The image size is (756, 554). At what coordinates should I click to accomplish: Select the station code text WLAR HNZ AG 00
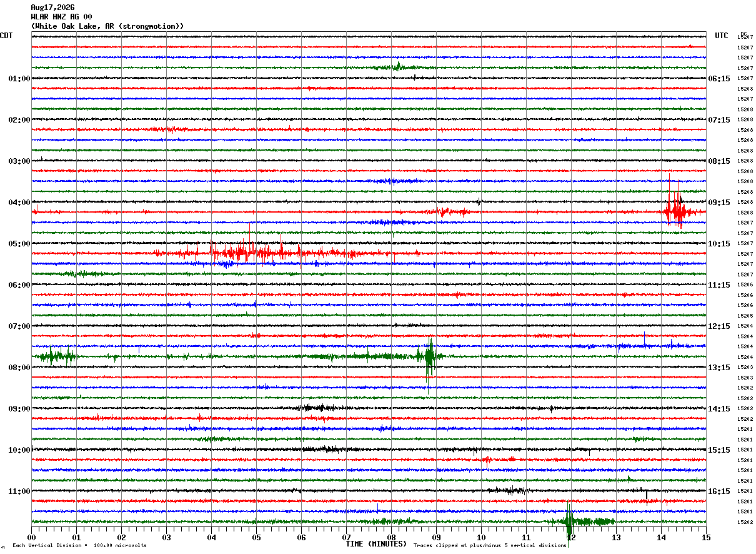[x=61, y=17]
